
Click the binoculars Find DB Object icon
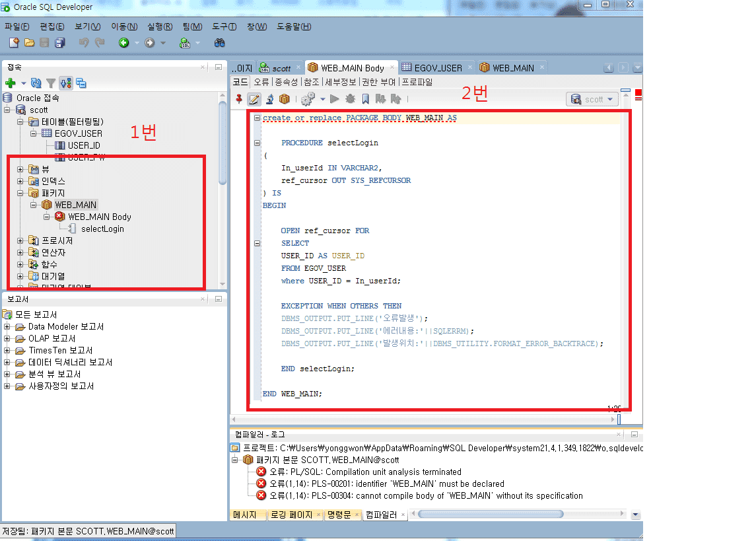tap(219, 43)
